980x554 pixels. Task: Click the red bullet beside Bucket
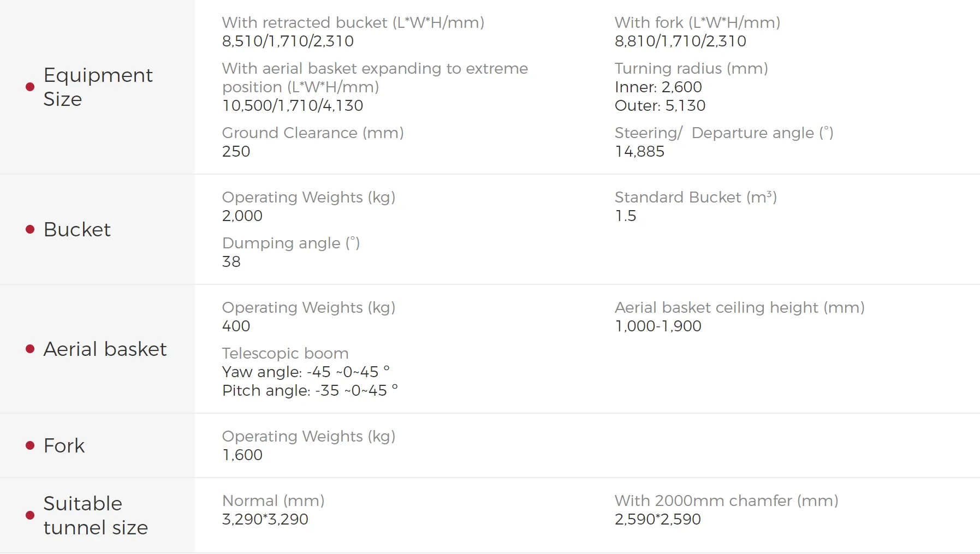[30, 229]
